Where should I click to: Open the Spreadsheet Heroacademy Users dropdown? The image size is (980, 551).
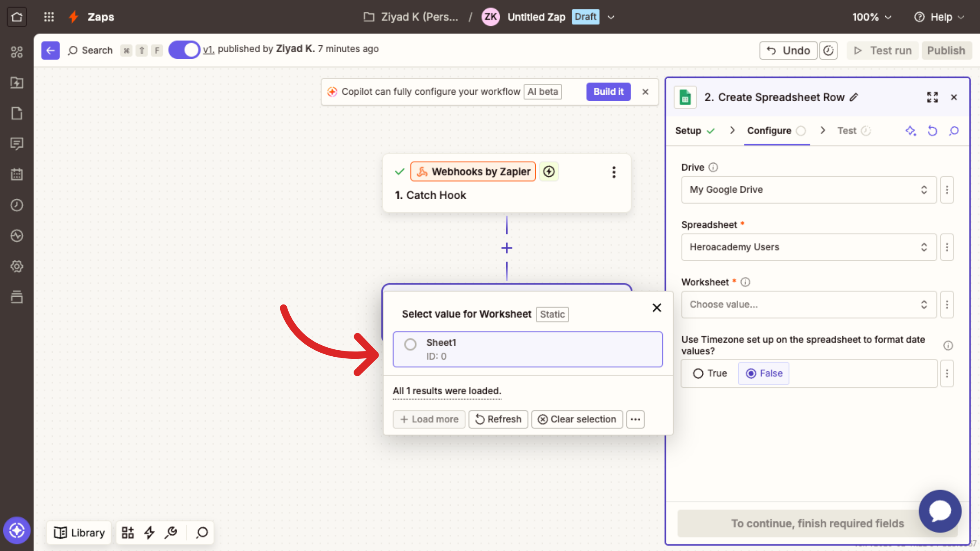click(x=808, y=247)
